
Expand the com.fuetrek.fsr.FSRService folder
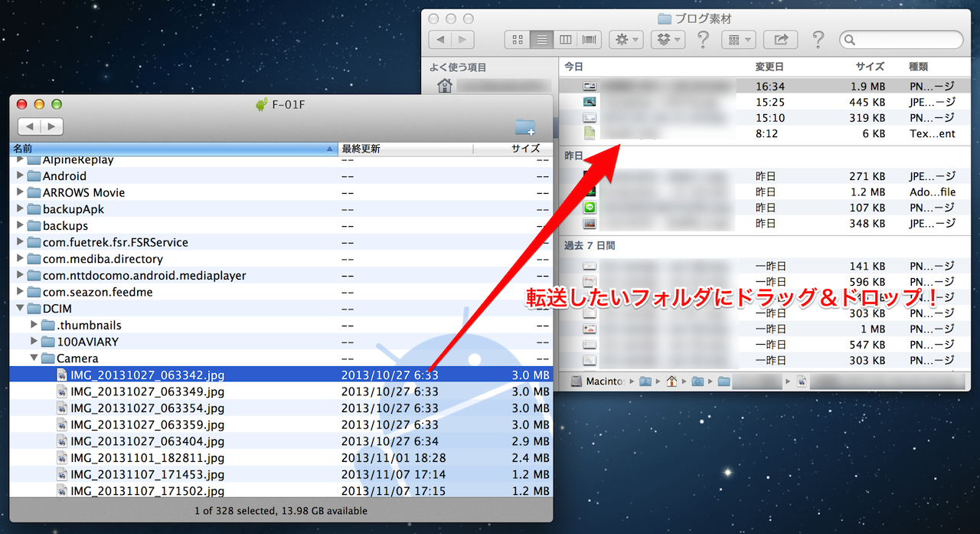[x=20, y=242]
